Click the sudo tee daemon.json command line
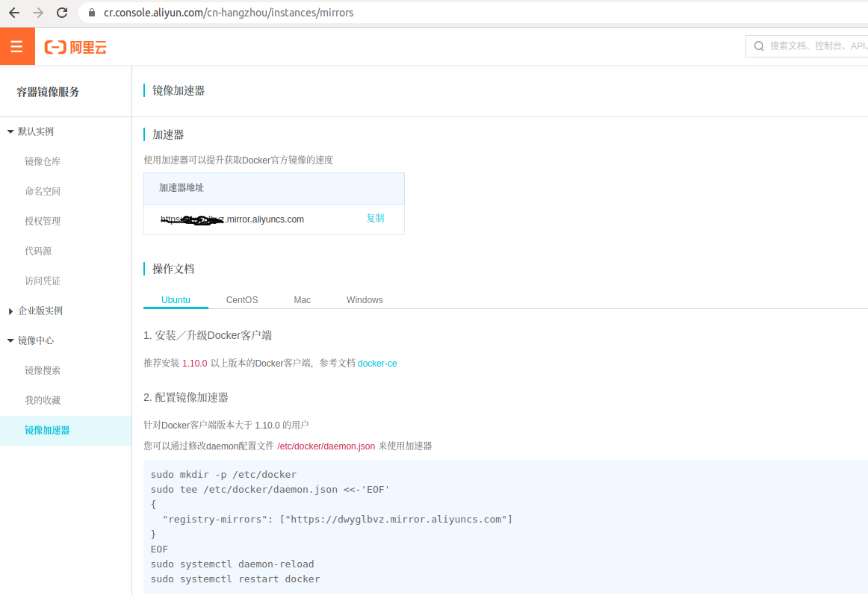 270,490
